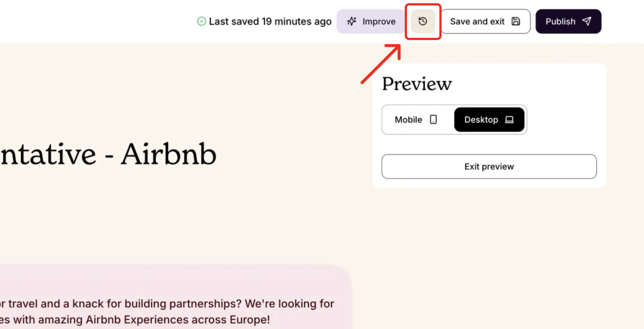
Task: Click the laptop icon beside Desktop
Action: pos(509,120)
